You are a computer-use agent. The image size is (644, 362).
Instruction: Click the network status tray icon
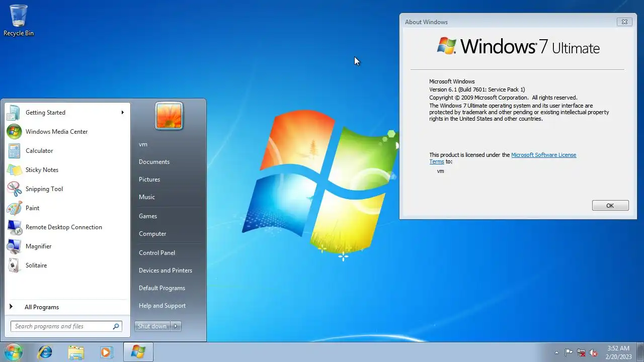pos(581,352)
